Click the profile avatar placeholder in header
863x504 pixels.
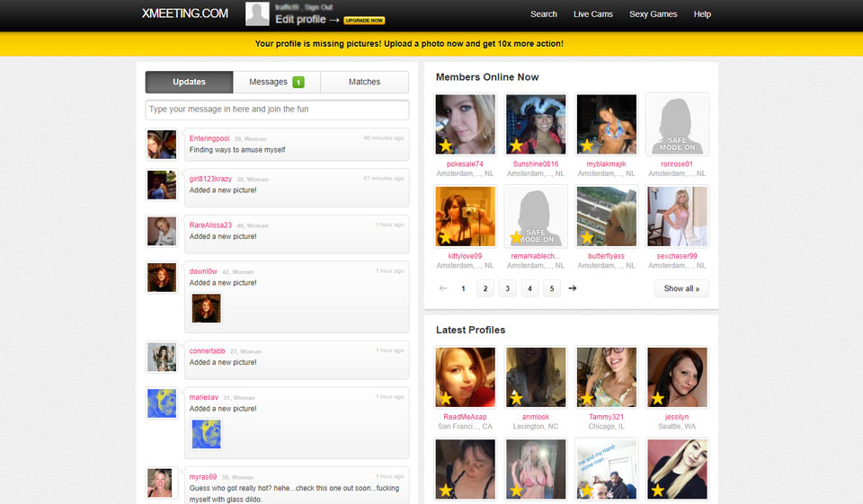pyautogui.click(x=257, y=13)
